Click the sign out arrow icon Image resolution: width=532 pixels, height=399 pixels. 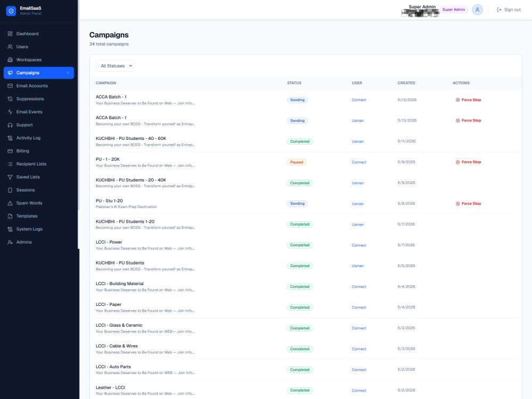(x=499, y=10)
